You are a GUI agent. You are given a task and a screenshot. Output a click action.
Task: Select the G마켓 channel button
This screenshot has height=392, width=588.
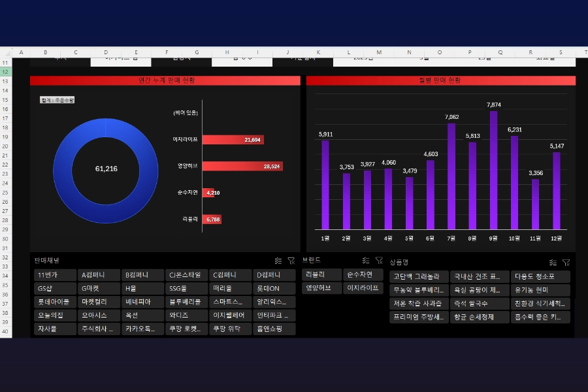coord(99,289)
